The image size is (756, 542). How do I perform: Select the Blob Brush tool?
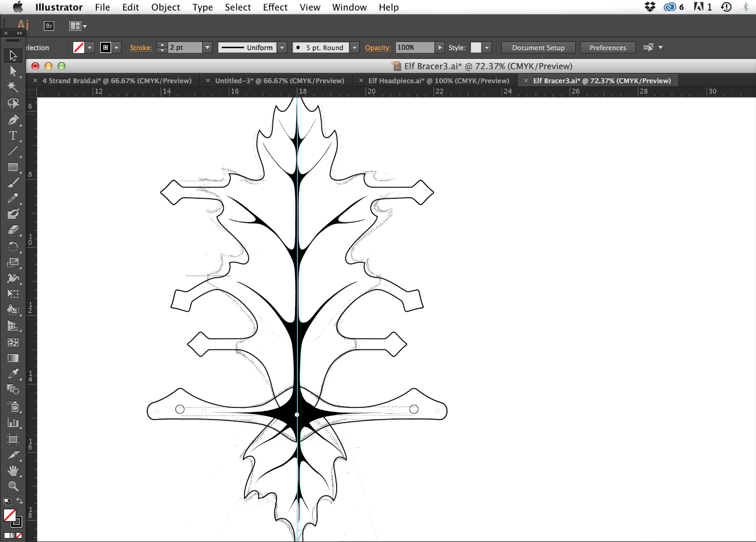click(13, 214)
